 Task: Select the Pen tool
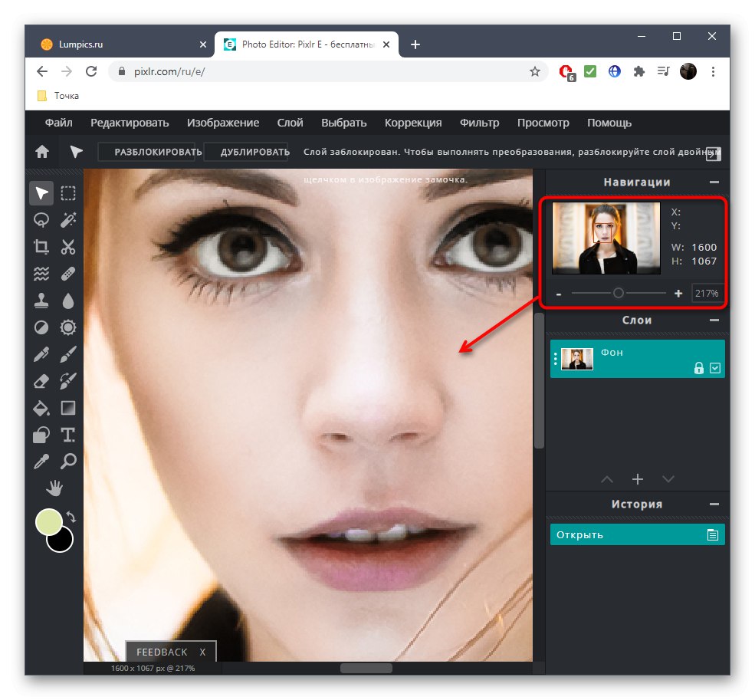pyautogui.click(x=41, y=354)
